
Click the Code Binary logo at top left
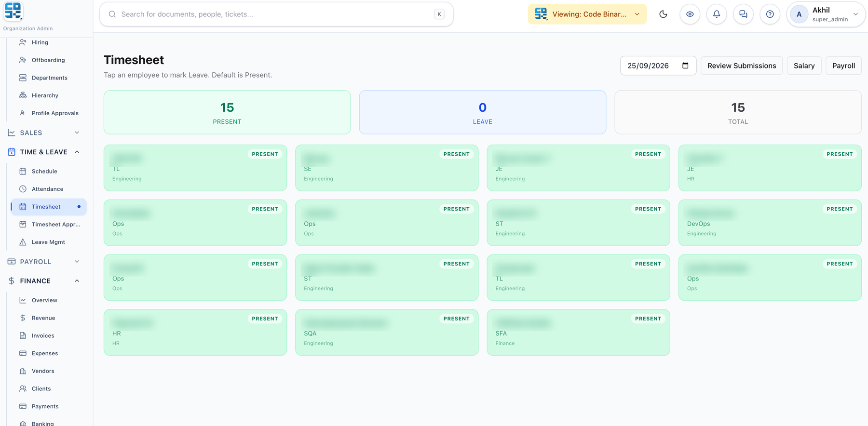click(13, 11)
